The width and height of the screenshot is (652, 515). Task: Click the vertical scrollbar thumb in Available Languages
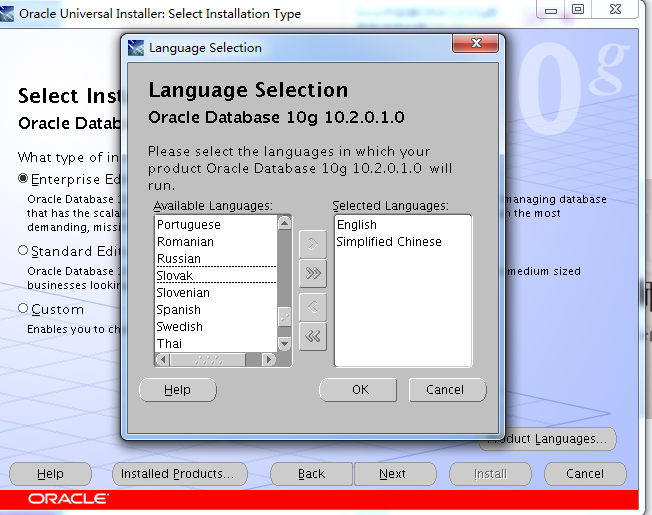[284, 317]
